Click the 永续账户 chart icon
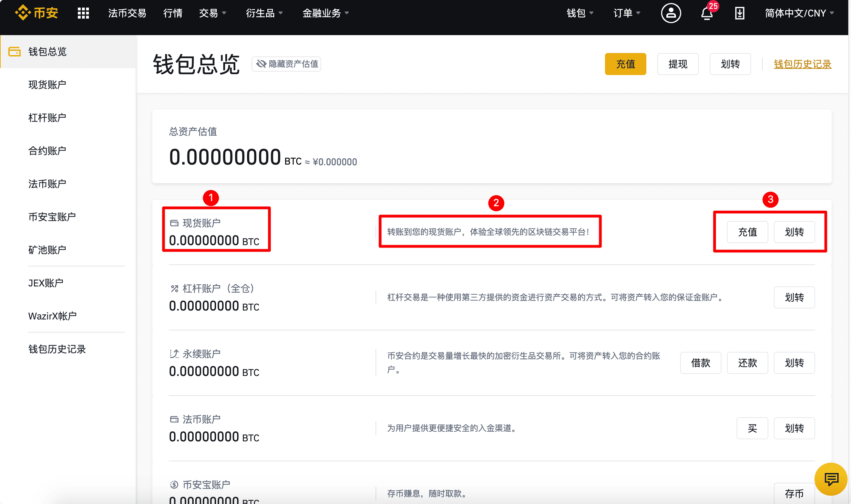The height and width of the screenshot is (504, 851). click(174, 354)
